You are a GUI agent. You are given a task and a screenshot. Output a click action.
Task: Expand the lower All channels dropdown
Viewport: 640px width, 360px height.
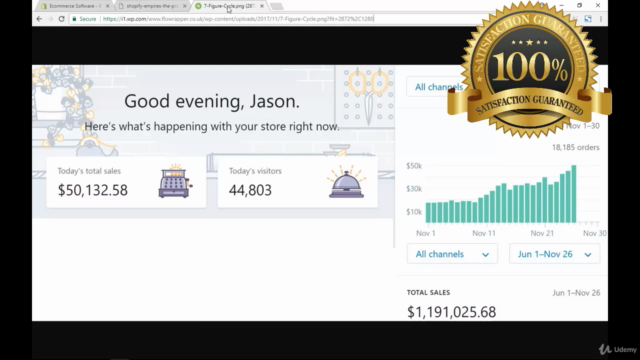[x=452, y=254]
